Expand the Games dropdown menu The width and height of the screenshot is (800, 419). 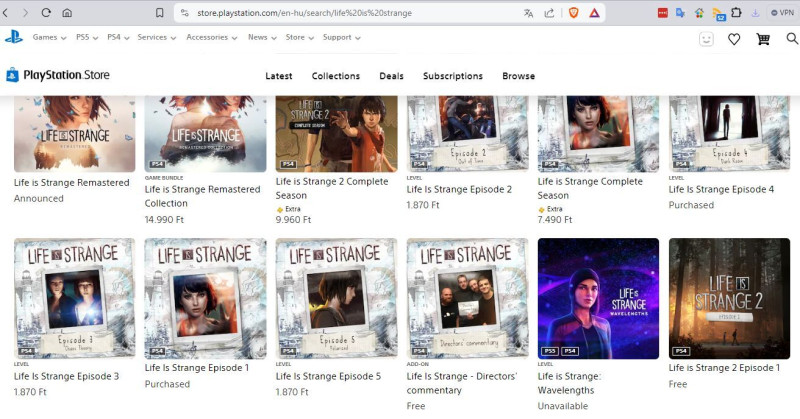49,37
